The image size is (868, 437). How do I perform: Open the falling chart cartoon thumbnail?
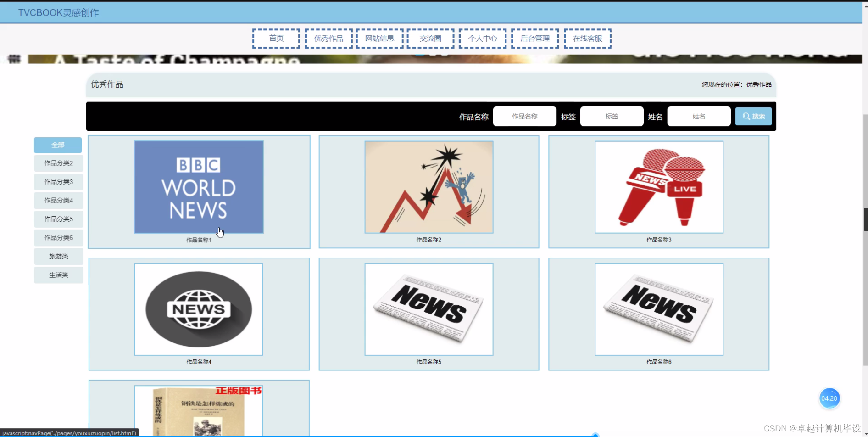pos(429,187)
